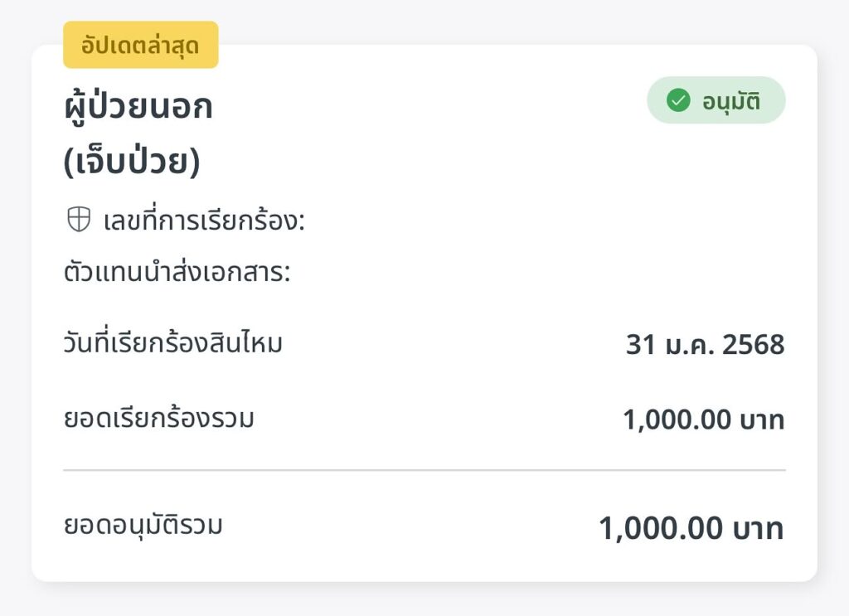Tap the วันที่เรียกร้องสินไหม label
Image resolution: width=849 pixels, height=616 pixels.
click(x=173, y=342)
